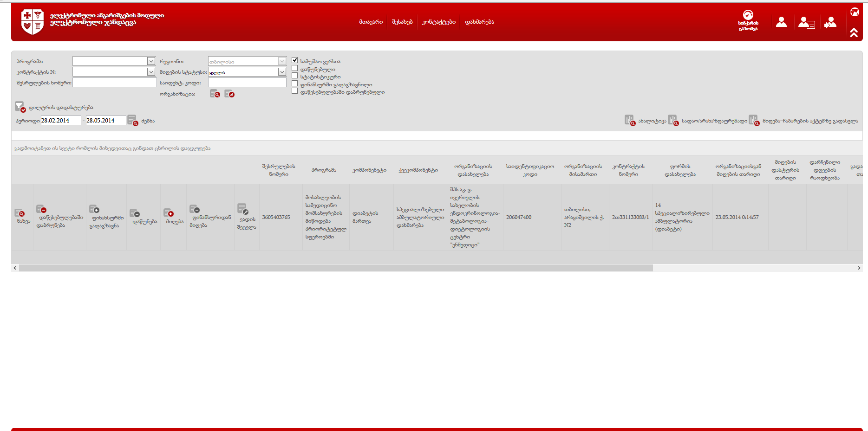The width and height of the screenshot is (868, 431).
Task: Go to the კონტაქტები menu item
Action: click(438, 22)
